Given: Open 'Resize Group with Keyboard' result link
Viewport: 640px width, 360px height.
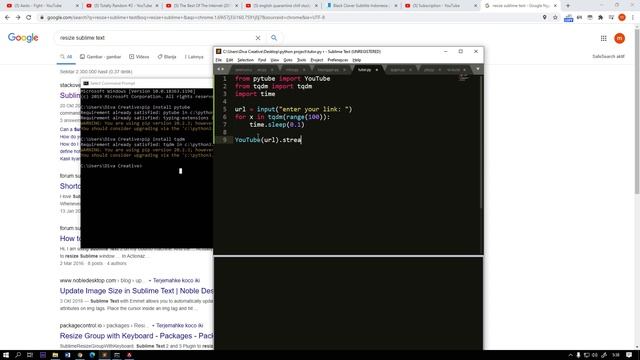Looking at the screenshot, I should [x=136, y=336].
